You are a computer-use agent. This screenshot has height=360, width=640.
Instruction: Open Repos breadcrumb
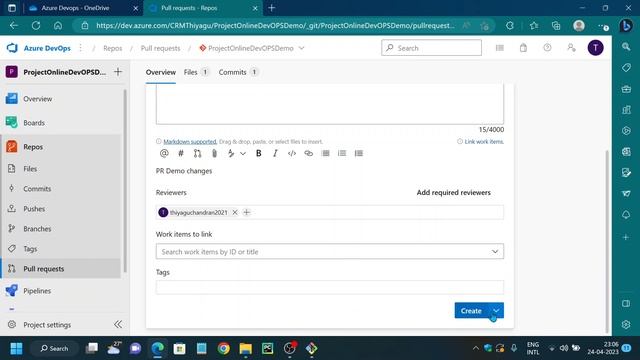point(113,48)
